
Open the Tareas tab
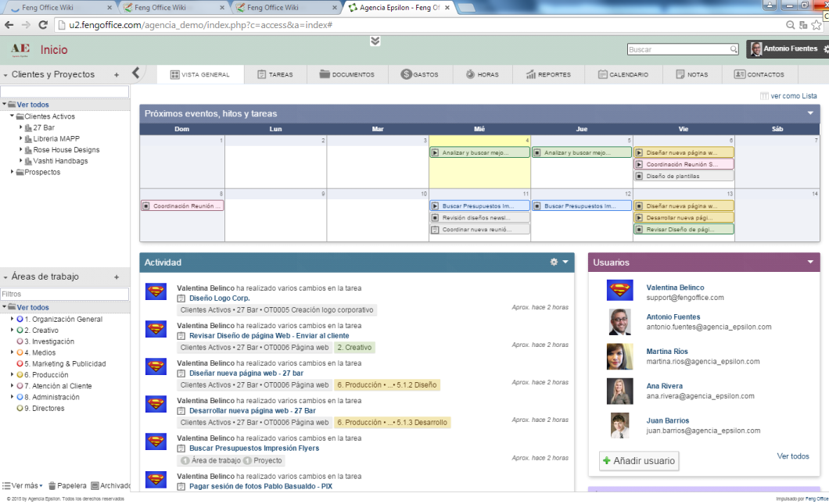[275, 75]
